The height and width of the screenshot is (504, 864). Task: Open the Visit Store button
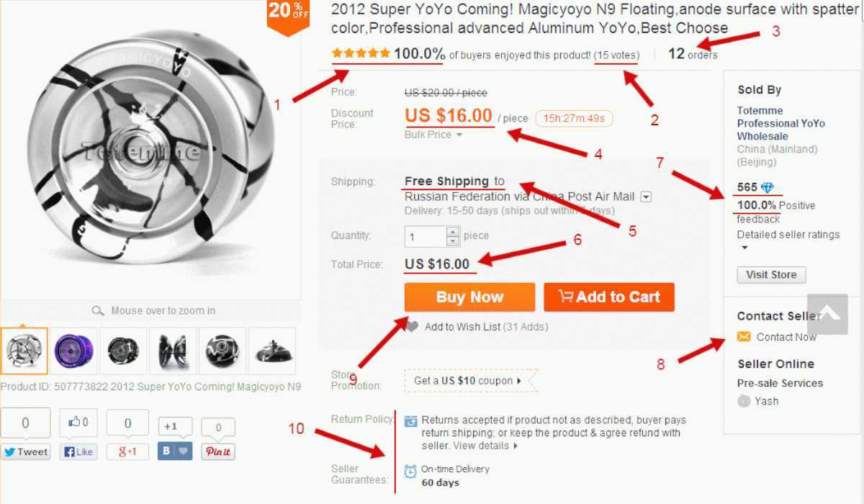[x=771, y=275]
